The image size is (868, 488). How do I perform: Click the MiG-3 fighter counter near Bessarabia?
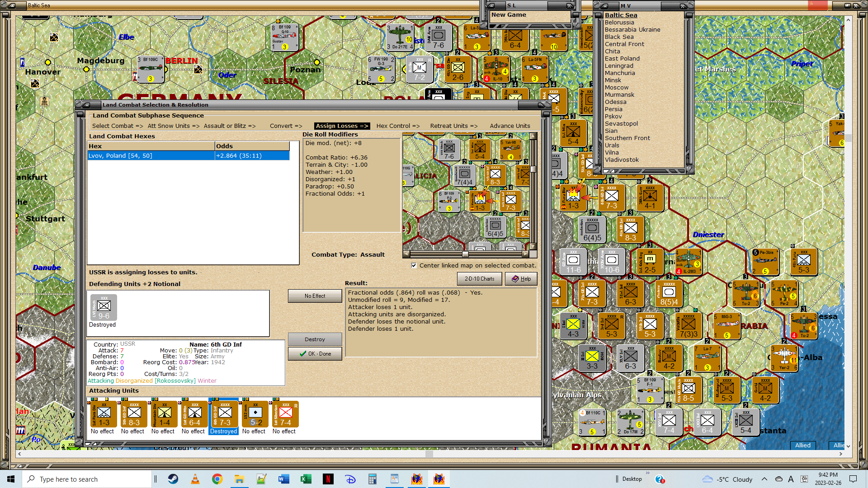(x=726, y=326)
